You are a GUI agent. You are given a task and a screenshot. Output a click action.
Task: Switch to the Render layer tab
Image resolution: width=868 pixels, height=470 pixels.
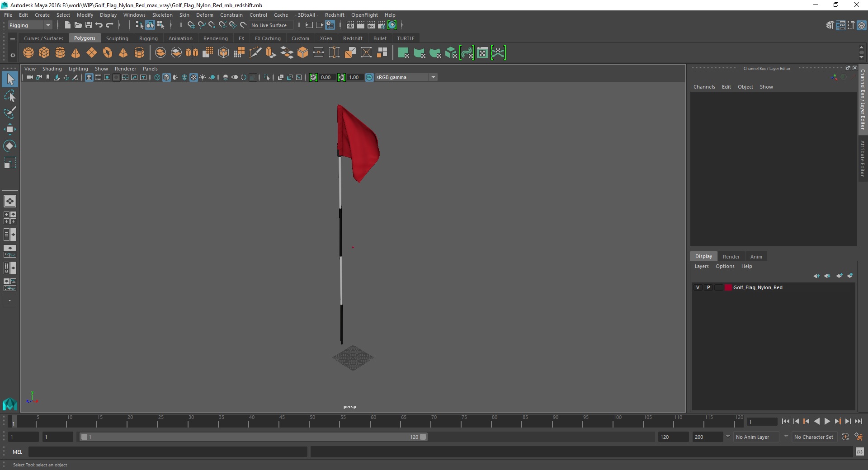tap(731, 257)
